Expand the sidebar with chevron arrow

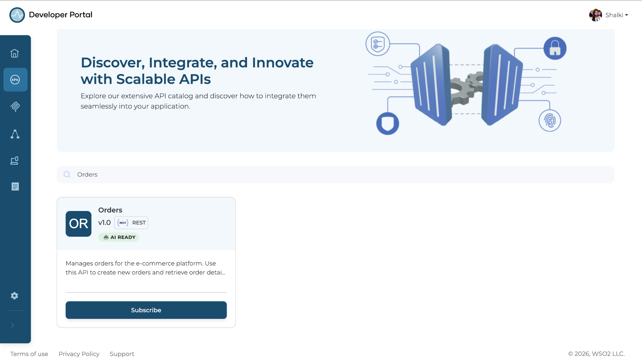point(13,325)
